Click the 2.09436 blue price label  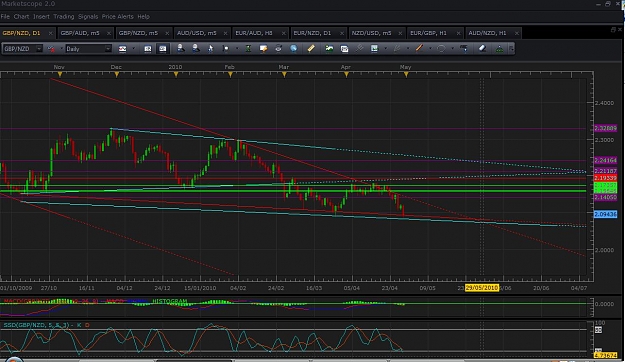(x=605, y=214)
